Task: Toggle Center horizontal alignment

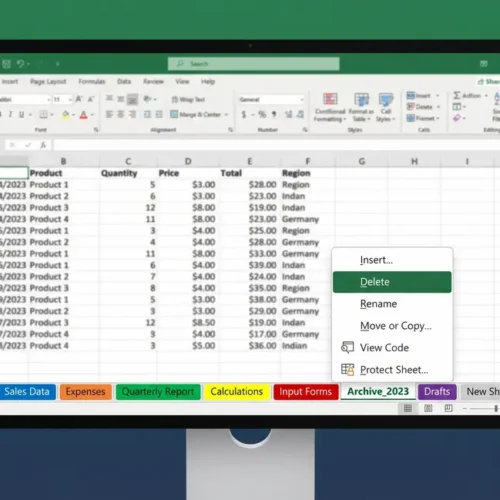Action: tap(121, 115)
